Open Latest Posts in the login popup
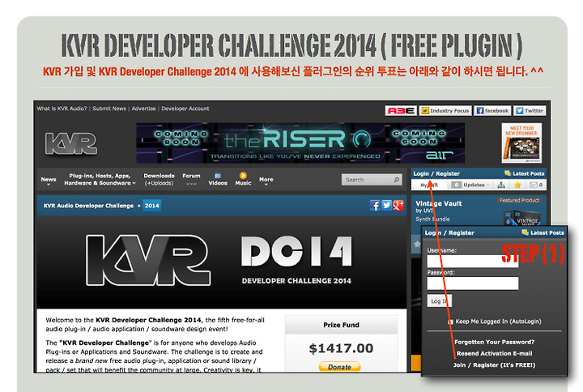This screenshot has height=392, width=583. (543, 232)
